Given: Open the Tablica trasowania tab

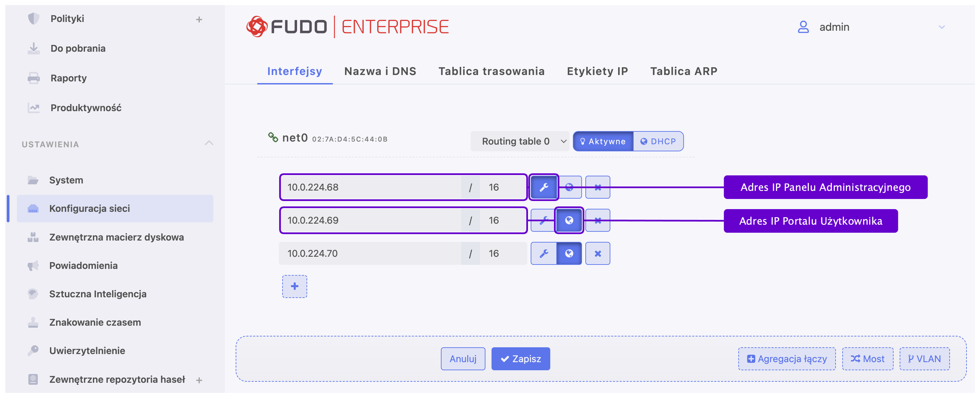Looking at the screenshot, I should pos(491,71).
